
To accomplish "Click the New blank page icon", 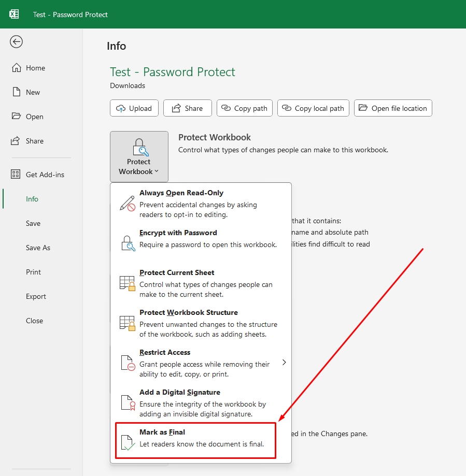I will pos(17,92).
